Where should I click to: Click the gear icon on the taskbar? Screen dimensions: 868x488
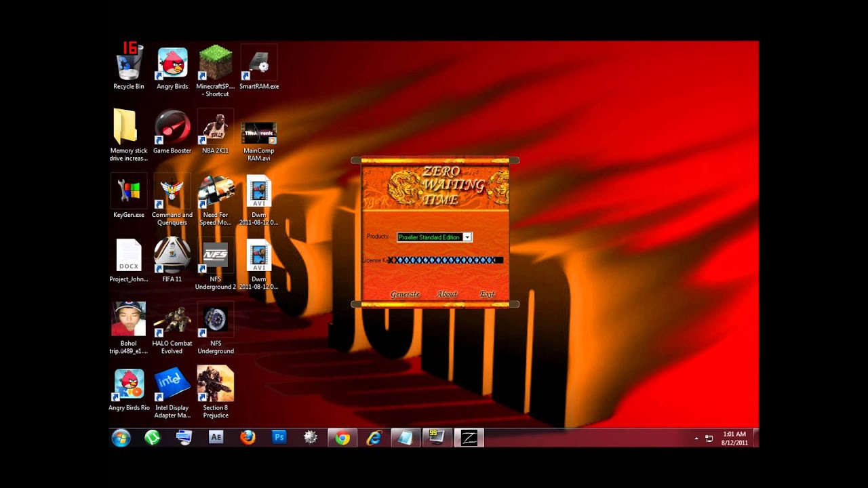point(311,438)
